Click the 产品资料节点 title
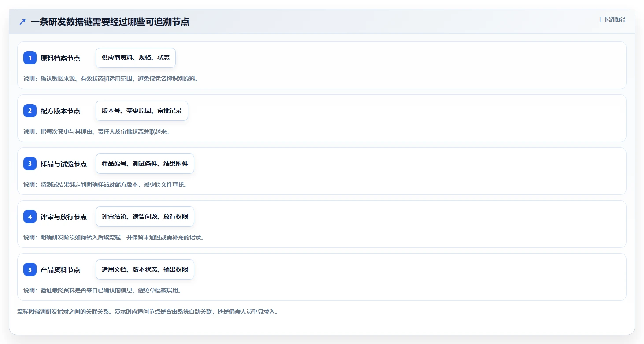 click(60, 269)
